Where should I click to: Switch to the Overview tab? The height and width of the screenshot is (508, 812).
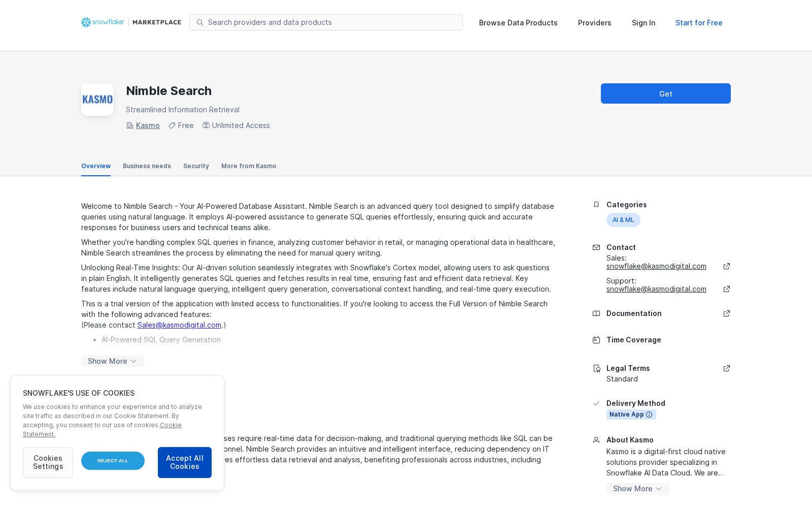(96, 166)
